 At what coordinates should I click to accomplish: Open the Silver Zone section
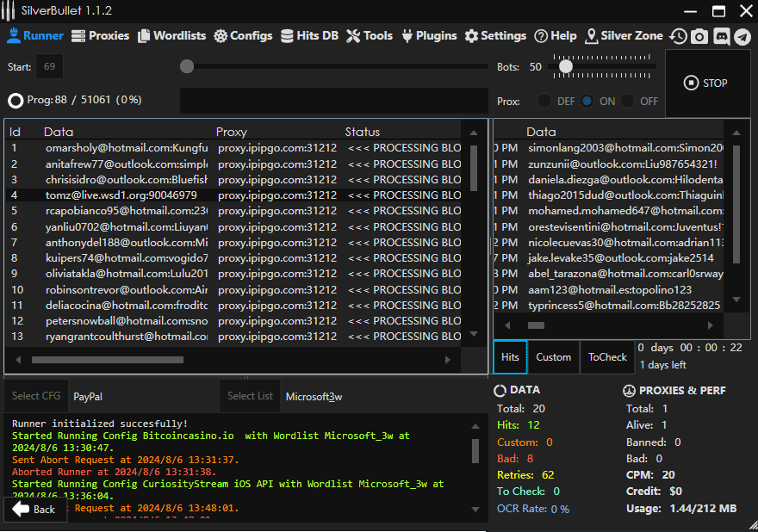[624, 36]
